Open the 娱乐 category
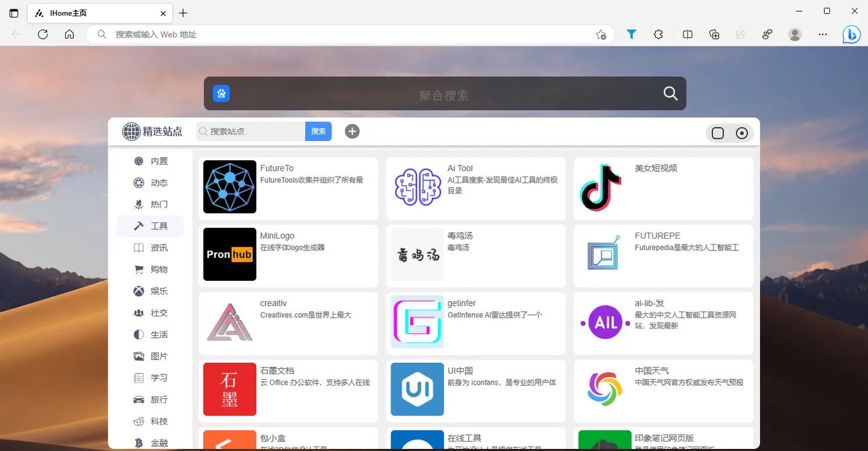Screen dimensions: 868x451 [150, 291]
